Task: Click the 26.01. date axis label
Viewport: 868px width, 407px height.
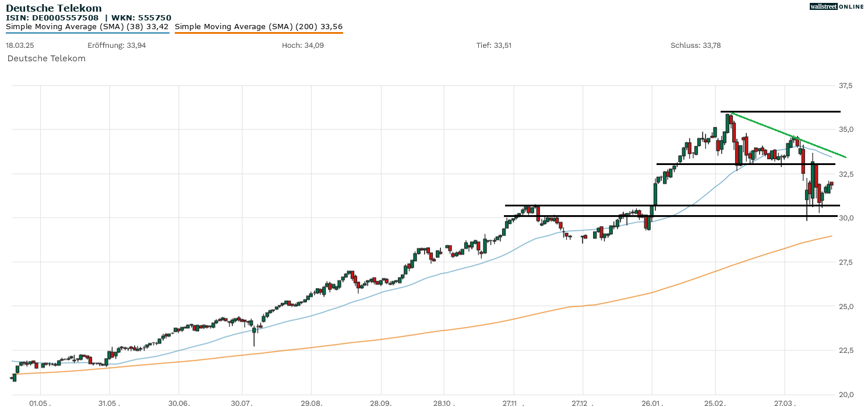Action: coord(652,402)
